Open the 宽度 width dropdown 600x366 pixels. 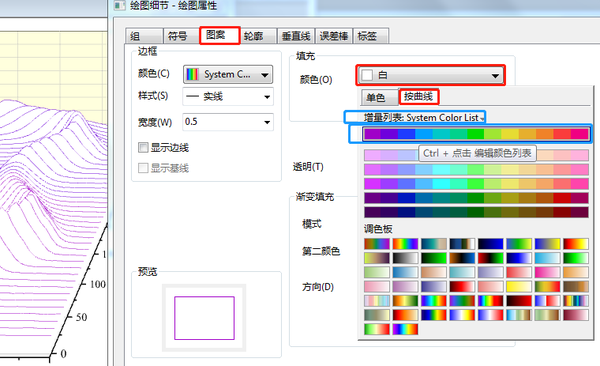[228, 122]
